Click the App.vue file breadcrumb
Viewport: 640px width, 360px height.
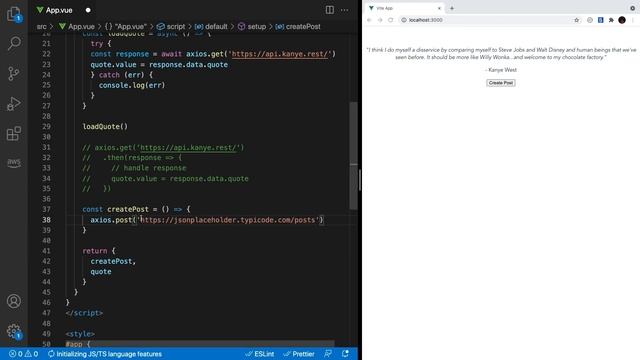click(x=77, y=27)
